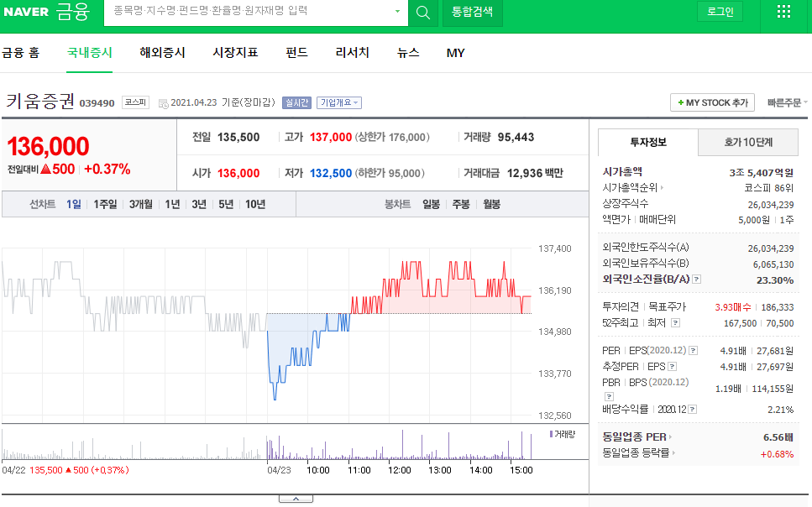The width and height of the screenshot is (812, 507).
Task: Select 3개월 line chart period
Action: [x=141, y=204]
